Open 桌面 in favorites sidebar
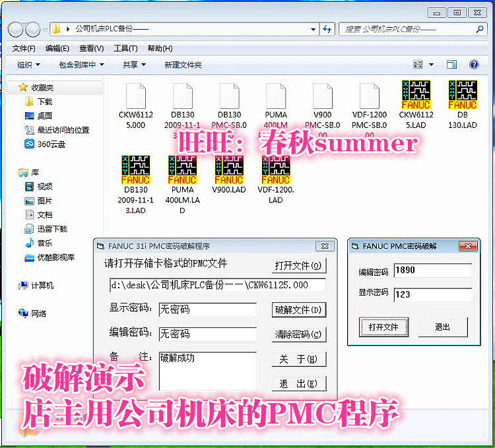This screenshot has width=495, height=448. click(38, 115)
